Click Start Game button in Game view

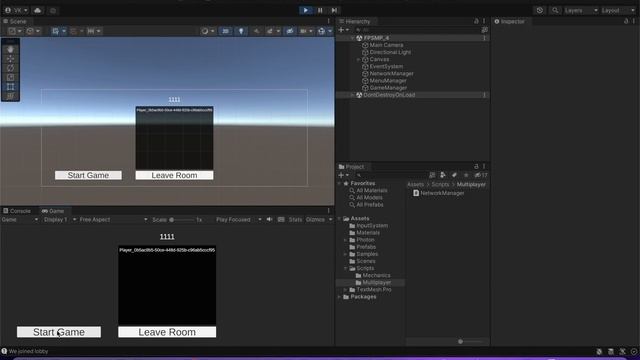[x=59, y=332]
